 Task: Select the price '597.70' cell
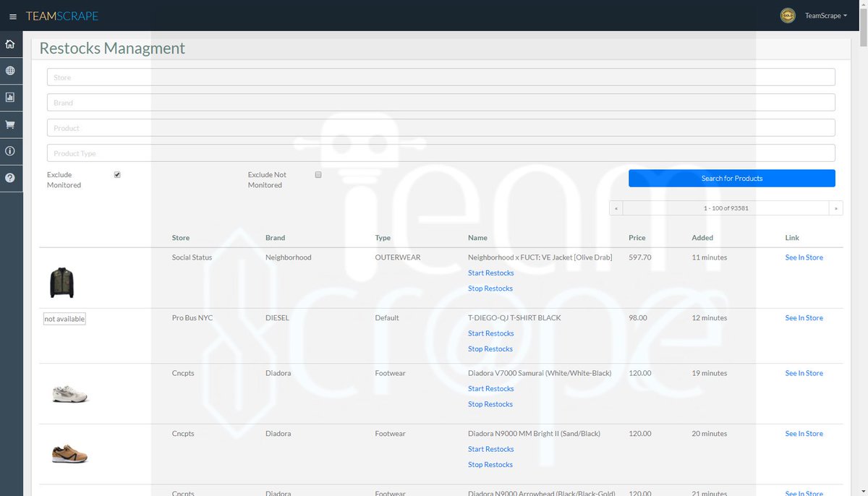640,257
